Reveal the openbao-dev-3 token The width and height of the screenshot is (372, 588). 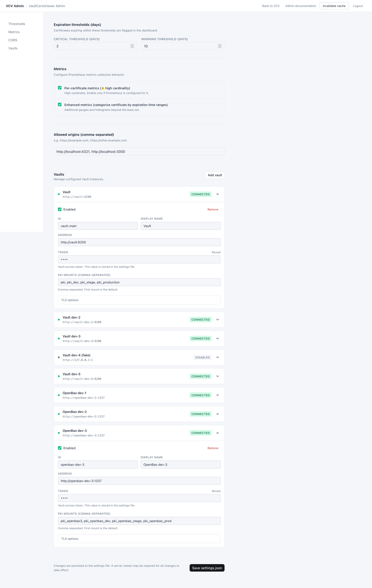[x=216, y=491]
